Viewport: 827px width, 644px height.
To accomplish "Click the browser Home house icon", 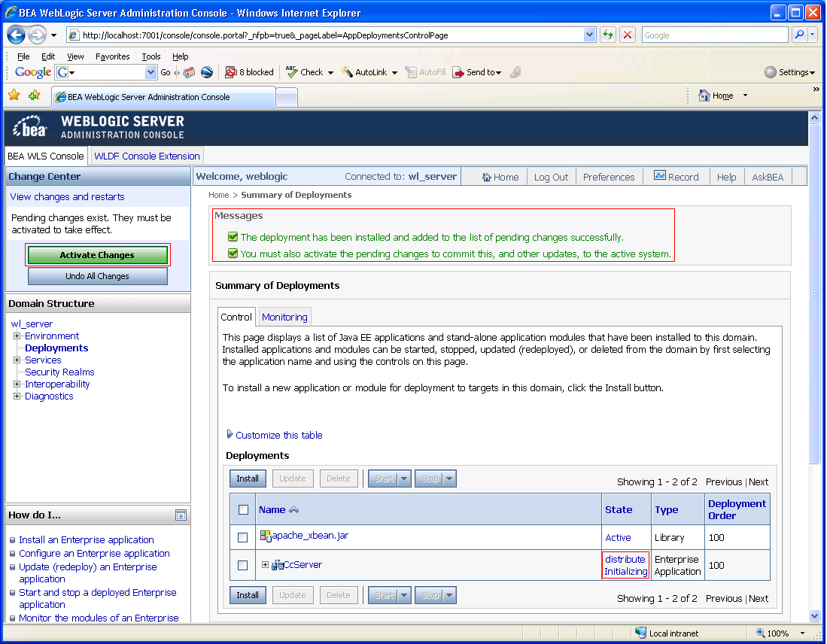I will [x=704, y=96].
